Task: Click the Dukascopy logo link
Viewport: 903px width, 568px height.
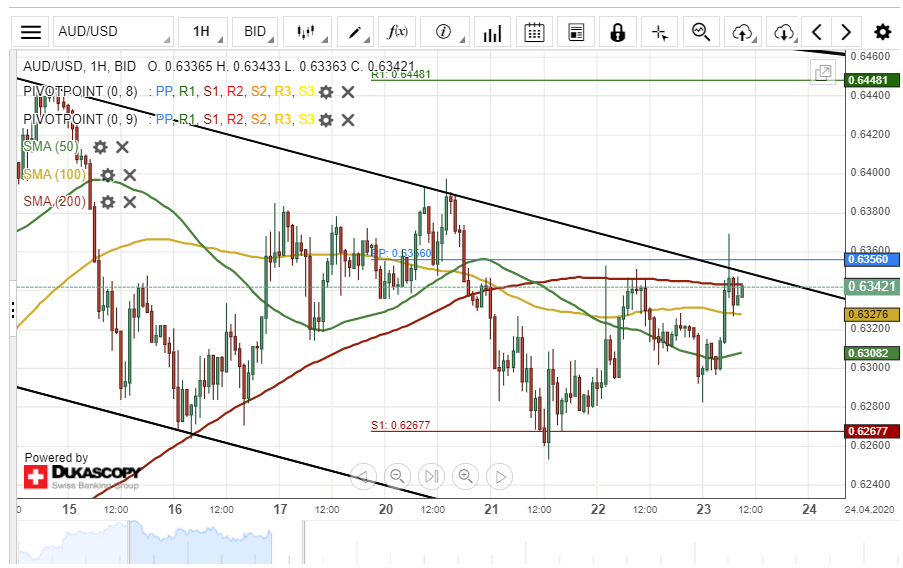Action: click(x=81, y=477)
